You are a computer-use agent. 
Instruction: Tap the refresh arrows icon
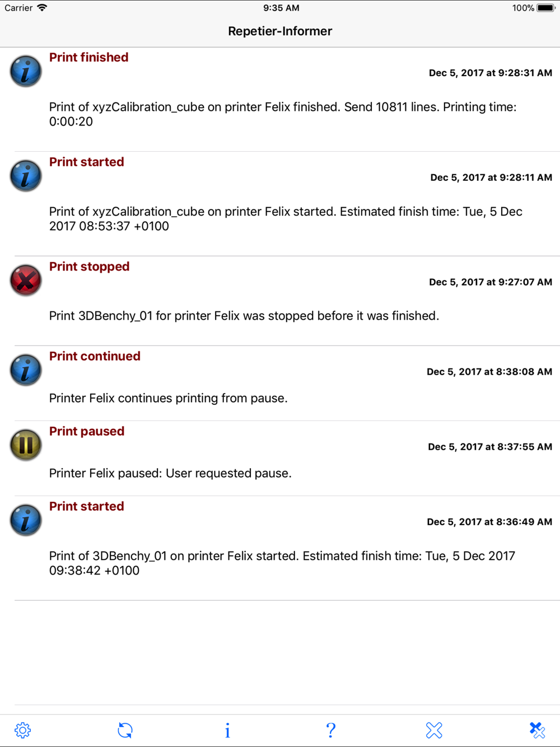click(125, 730)
